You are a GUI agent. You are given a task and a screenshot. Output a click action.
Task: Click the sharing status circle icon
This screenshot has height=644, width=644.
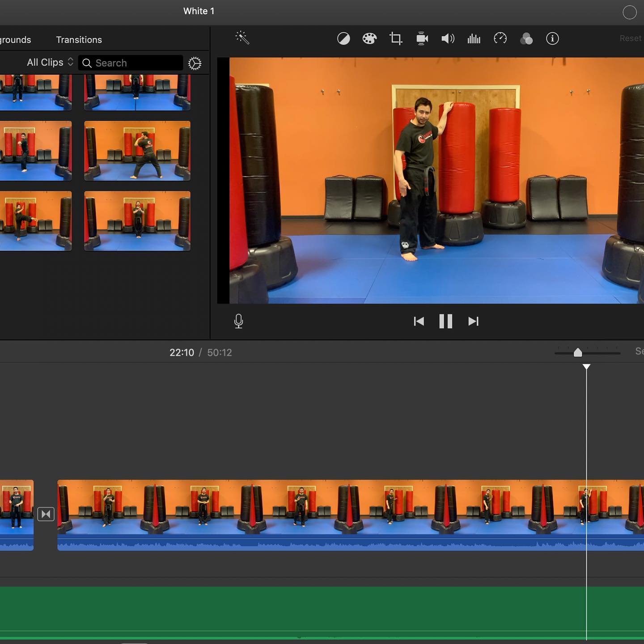[630, 13]
